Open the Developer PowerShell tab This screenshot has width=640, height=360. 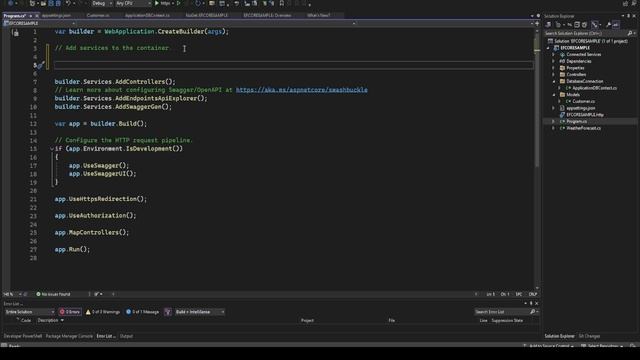[x=22, y=336]
